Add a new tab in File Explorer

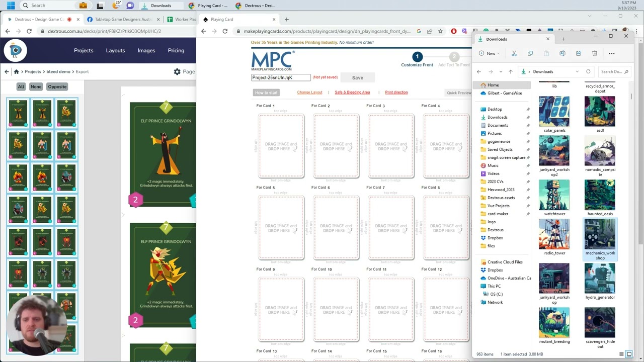pyautogui.click(x=563, y=39)
